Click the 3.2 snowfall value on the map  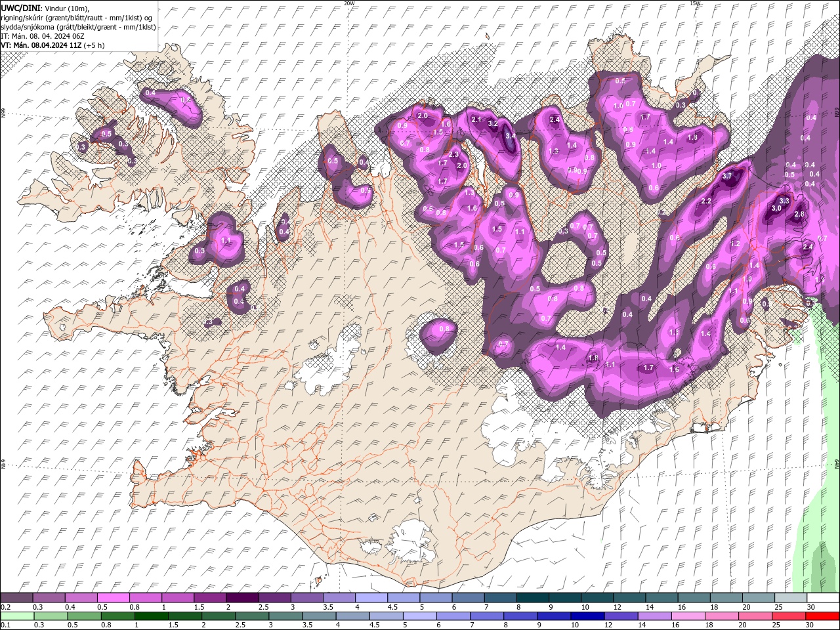493,123
